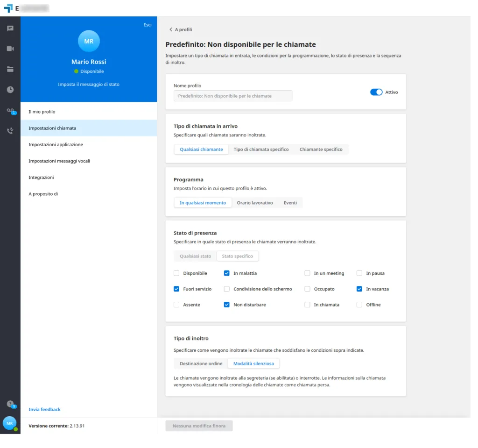
Task: Select Qualsiasi chiamante option
Action: (201, 149)
